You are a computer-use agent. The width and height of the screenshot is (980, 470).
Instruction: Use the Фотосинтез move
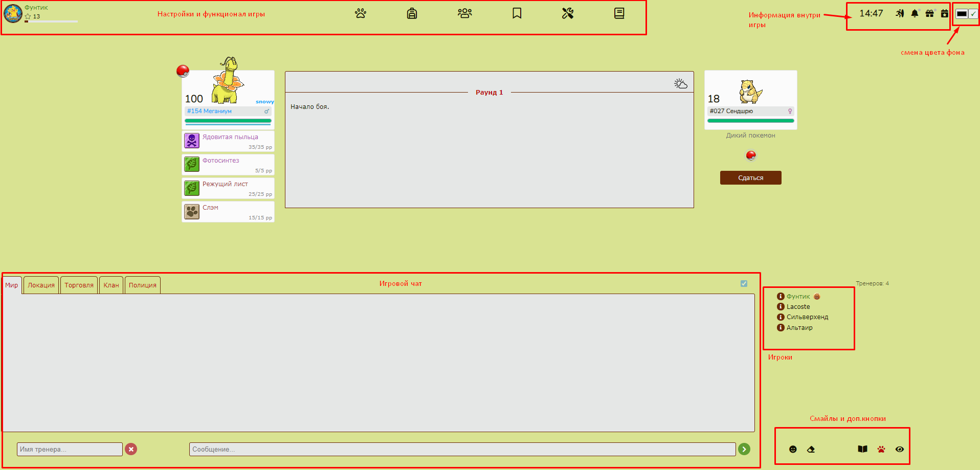228,165
